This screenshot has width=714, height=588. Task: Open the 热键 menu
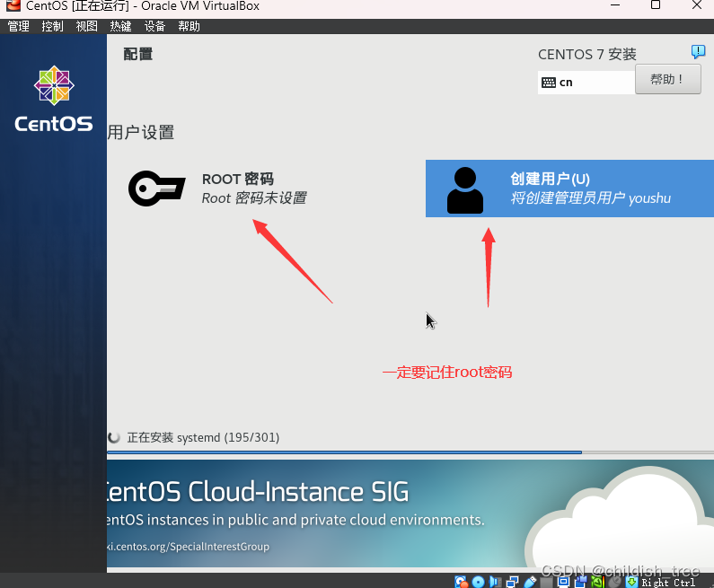pos(120,26)
